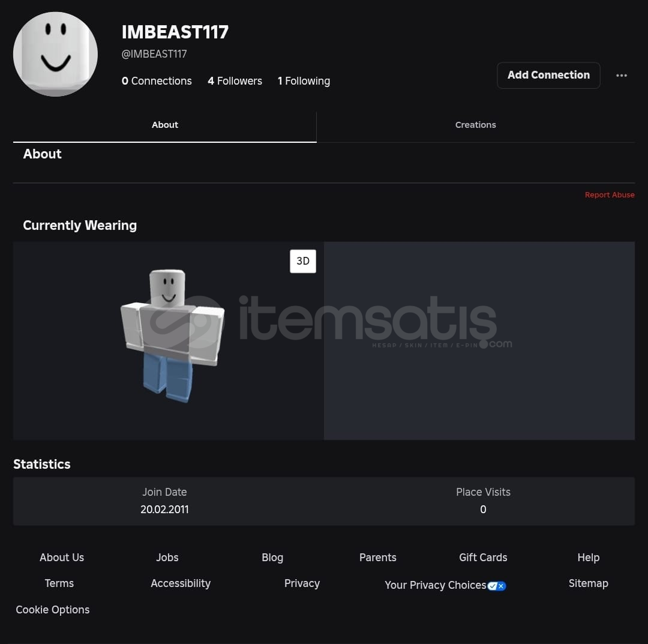This screenshot has width=648, height=644.
Task: Click the IMBEAST117 profile avatar picture
Action: (x=55, y=54)
